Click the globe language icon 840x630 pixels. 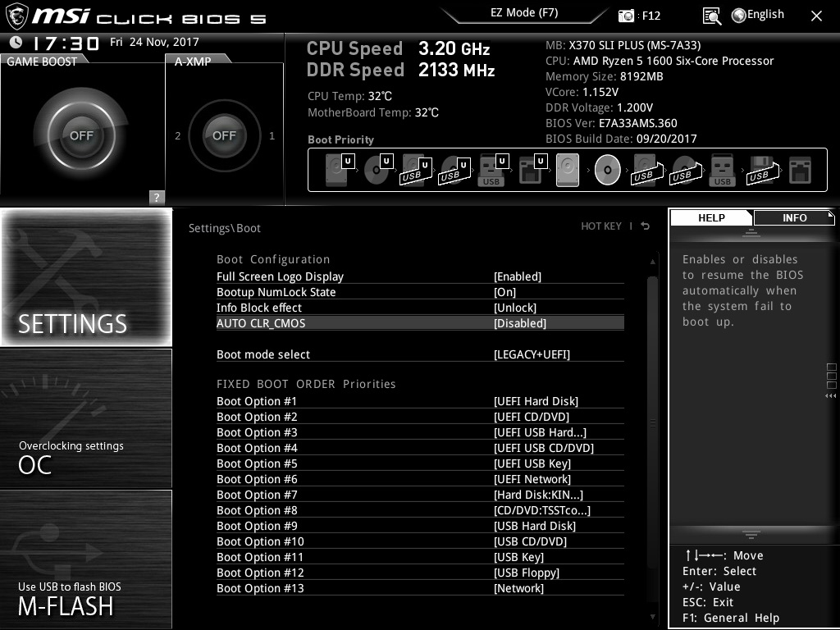738,16
